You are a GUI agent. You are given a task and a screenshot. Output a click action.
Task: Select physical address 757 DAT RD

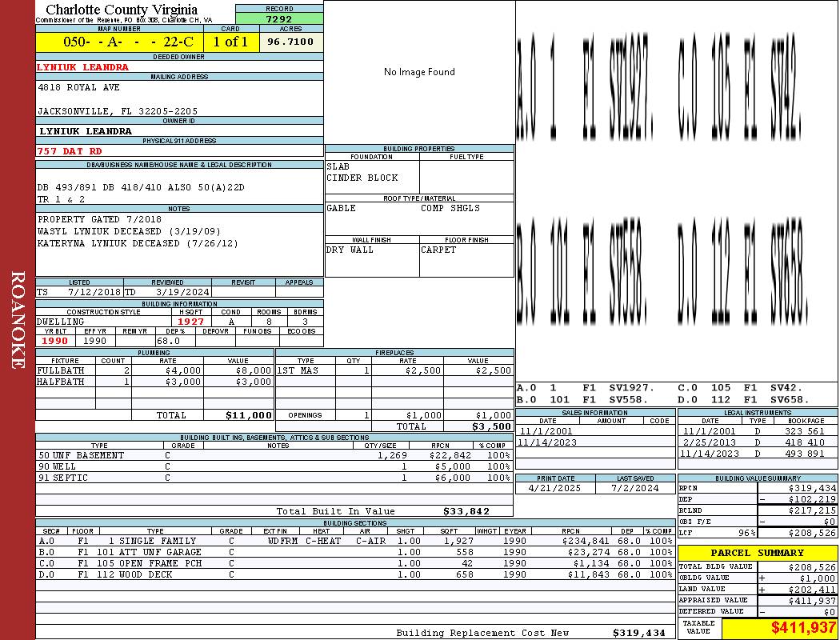(69, 151)
